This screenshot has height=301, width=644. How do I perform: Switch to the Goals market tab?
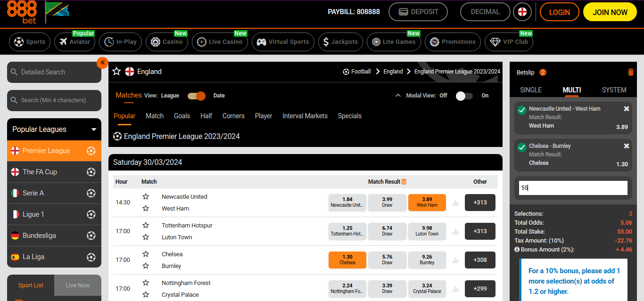(182, 116)
